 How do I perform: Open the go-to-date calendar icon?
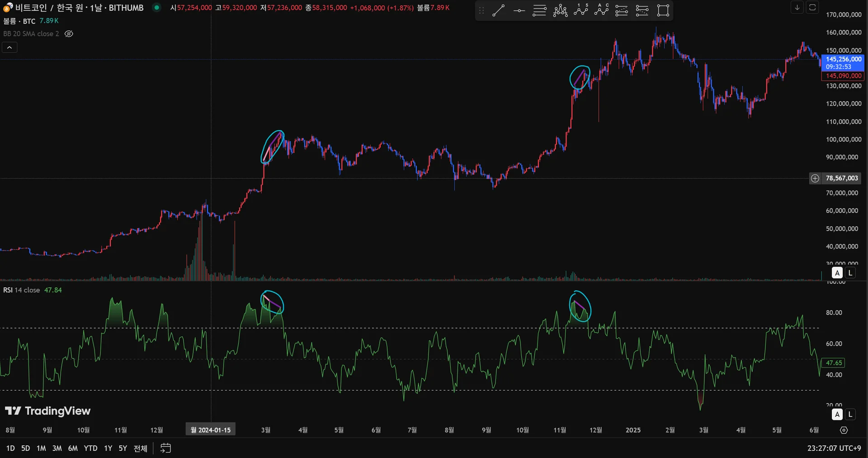tap(165, 448)
